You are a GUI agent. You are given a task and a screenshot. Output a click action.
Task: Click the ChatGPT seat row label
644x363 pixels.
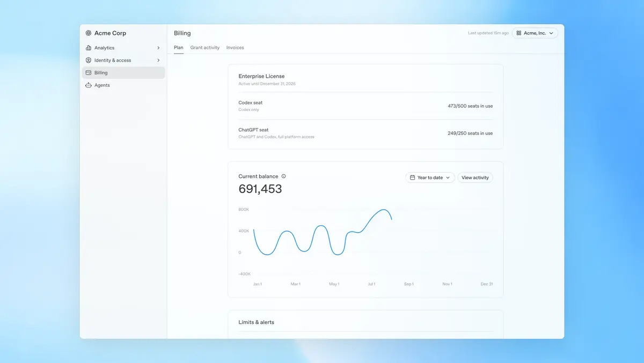click(x=253, y=130)
